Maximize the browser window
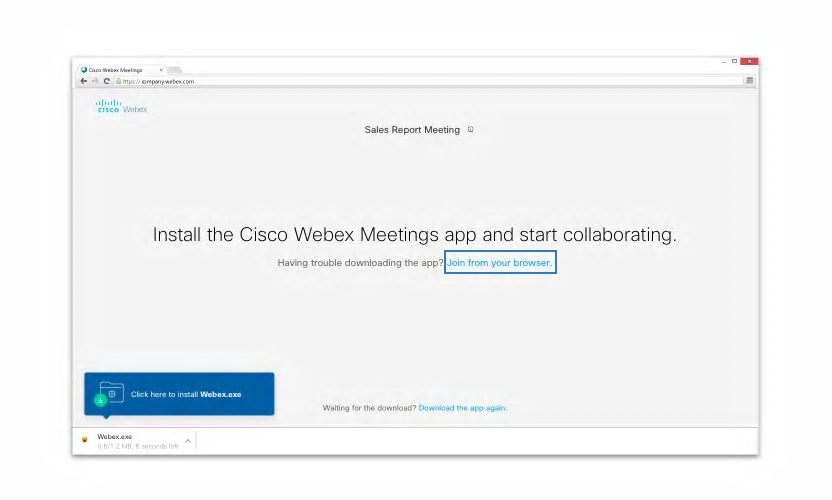832x500 pixels. (x=734, y=61)
